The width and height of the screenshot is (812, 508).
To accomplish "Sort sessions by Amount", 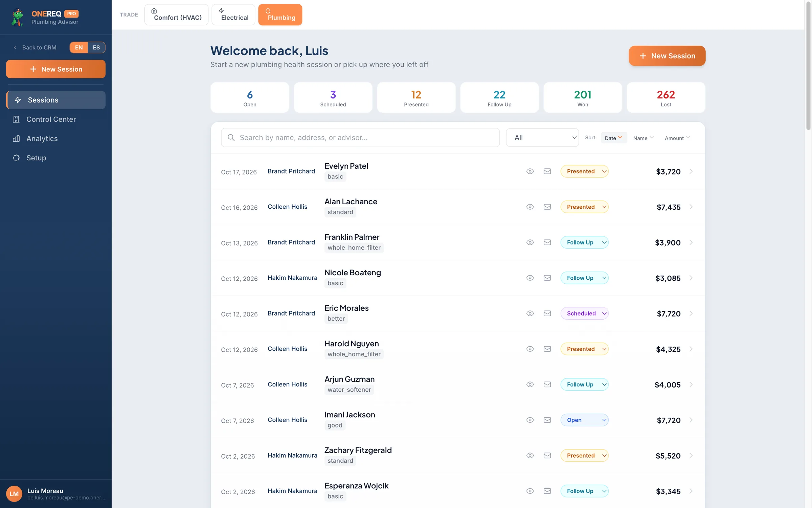I will [677, 138].
